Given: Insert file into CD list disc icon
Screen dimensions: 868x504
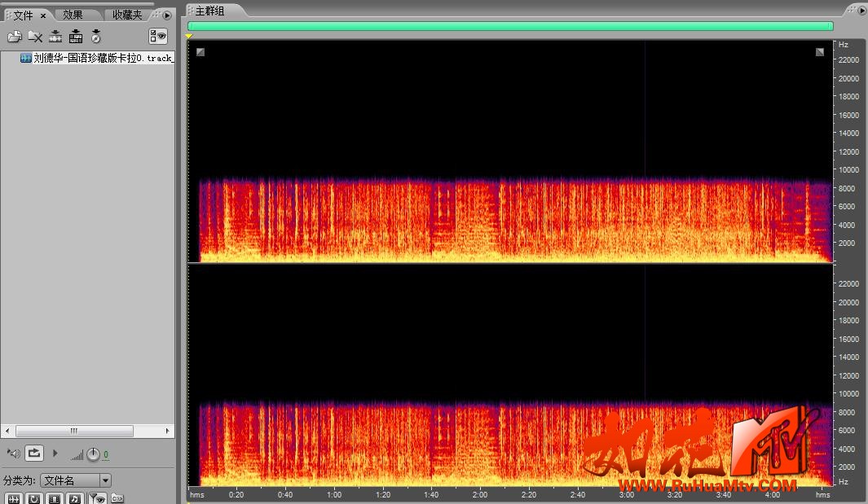Looking at the screenshot, I should point(96,37).
